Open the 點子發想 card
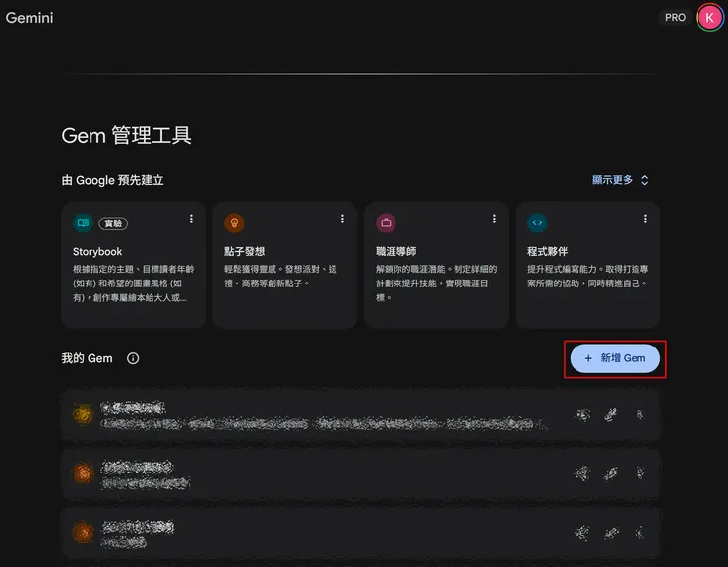Screen dimensions: 728x567 click(284, 265)
